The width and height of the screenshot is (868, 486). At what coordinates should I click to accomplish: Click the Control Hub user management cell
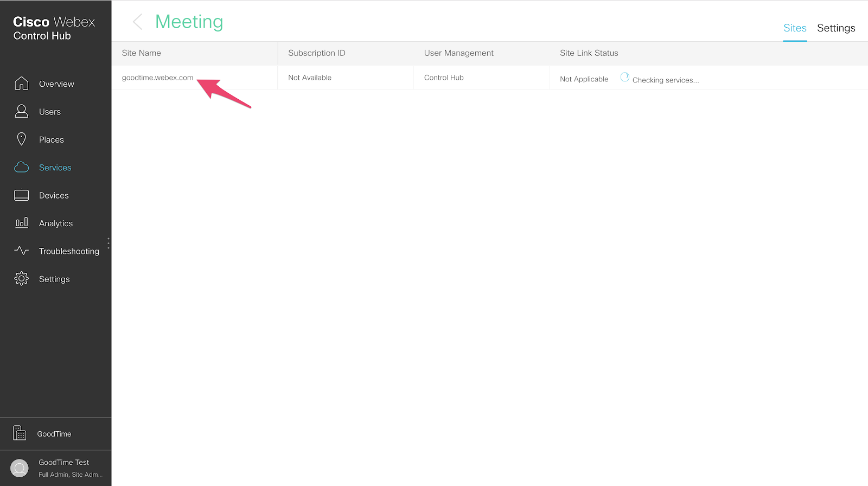pos(444,78)
